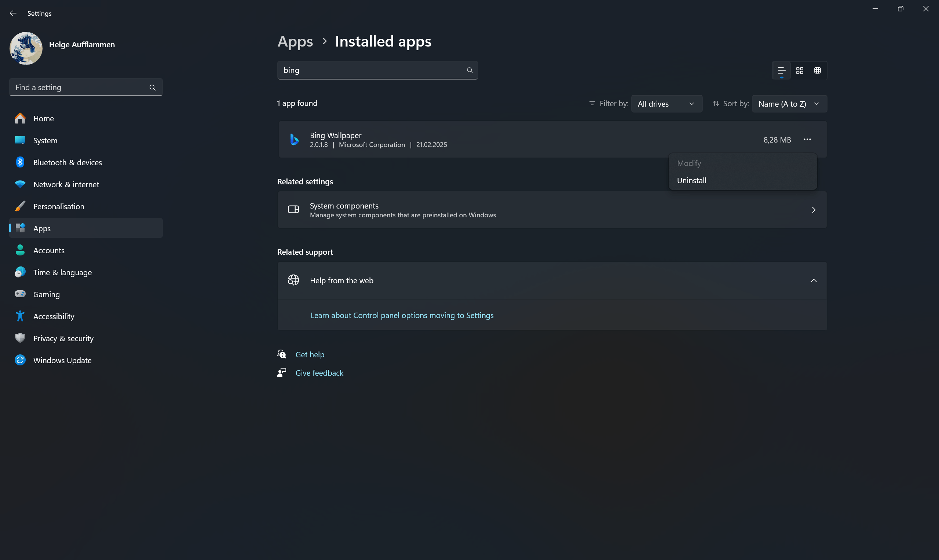Image resolution: width=939 pixels, height=560 pixels.
Task: Open System components settings
Action: pos(552,210)
